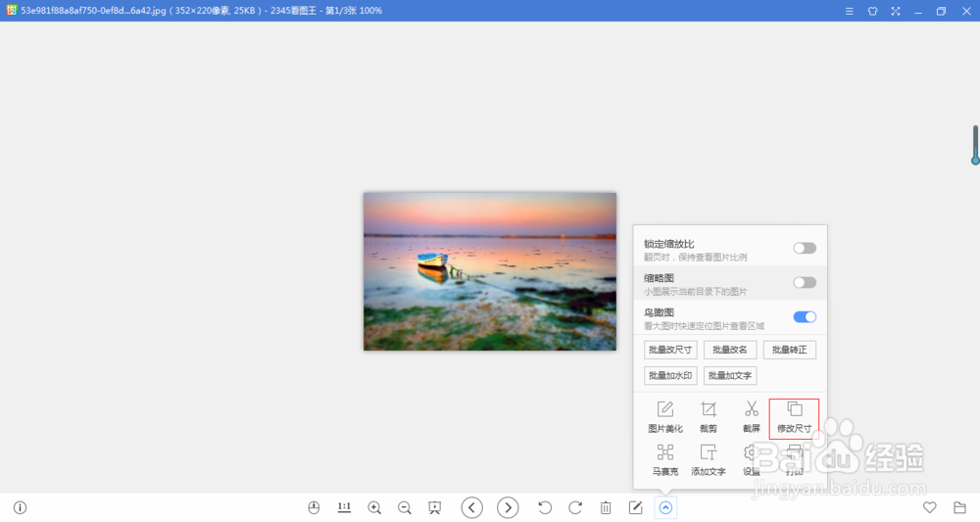Click the 批量改名 button
The image size is (980, 522).
730,350
